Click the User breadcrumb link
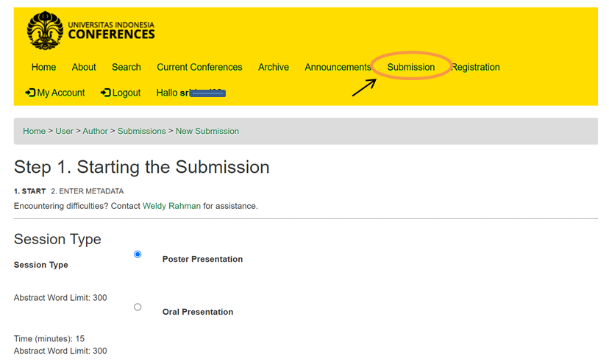Viewport: 609px width, 364px height. pyautogui.click(x=65, y=131)
